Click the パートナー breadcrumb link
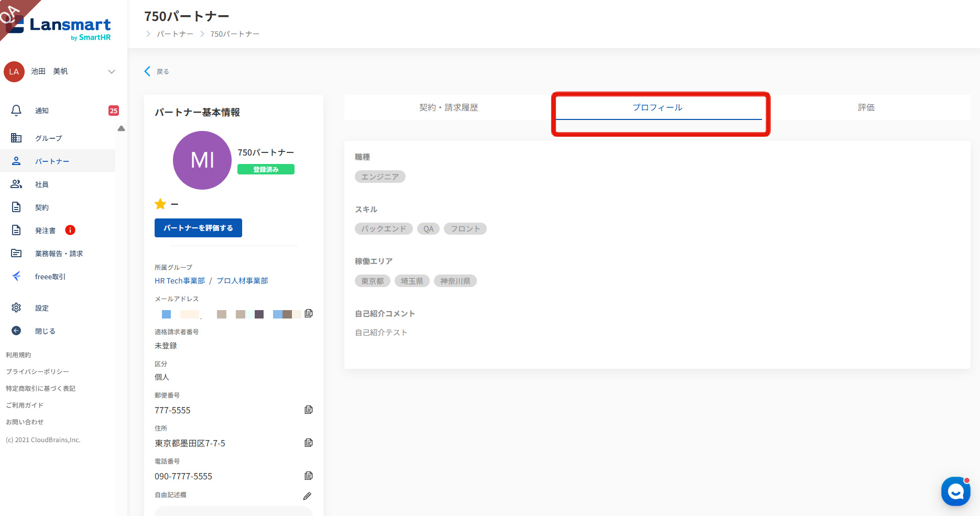This screenshot has width=980, height=516. [175, 34]
